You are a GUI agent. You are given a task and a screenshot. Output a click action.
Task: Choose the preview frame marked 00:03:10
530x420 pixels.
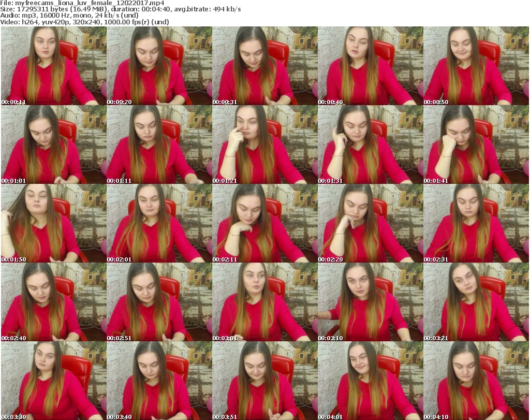point(371,302)
